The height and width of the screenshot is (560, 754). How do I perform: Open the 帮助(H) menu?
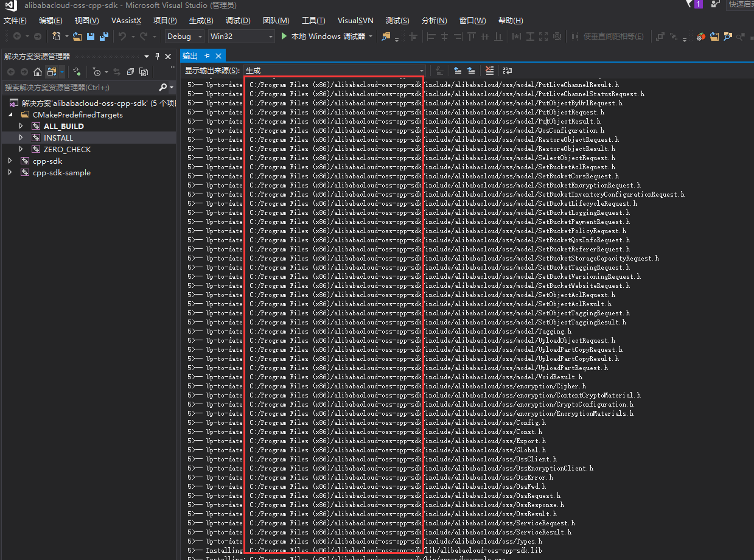(x=511, y=21)
